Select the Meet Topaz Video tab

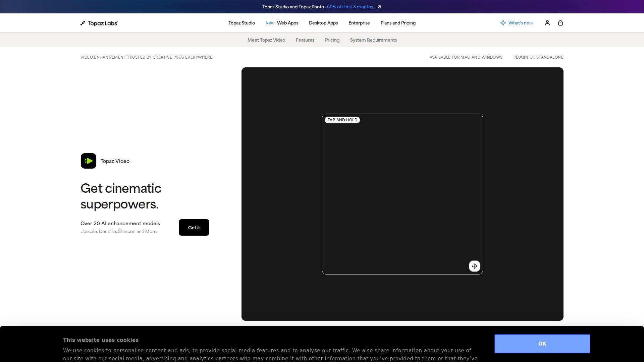266,40
